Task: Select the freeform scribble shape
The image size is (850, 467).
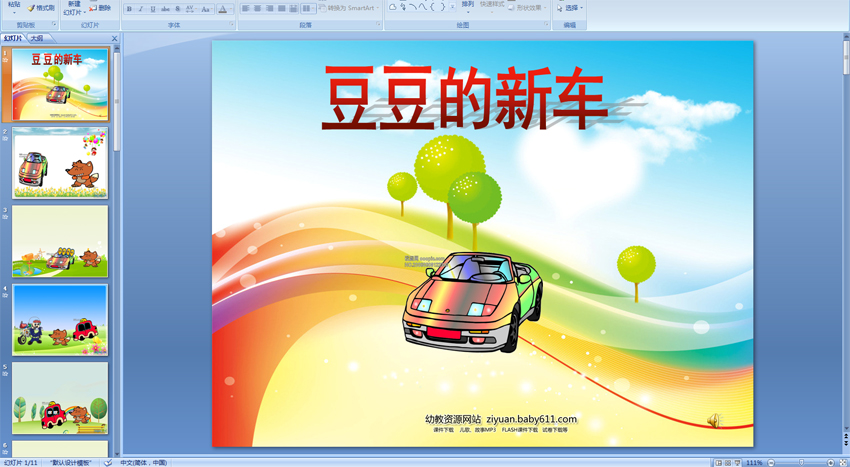Action: pos(403,7)
